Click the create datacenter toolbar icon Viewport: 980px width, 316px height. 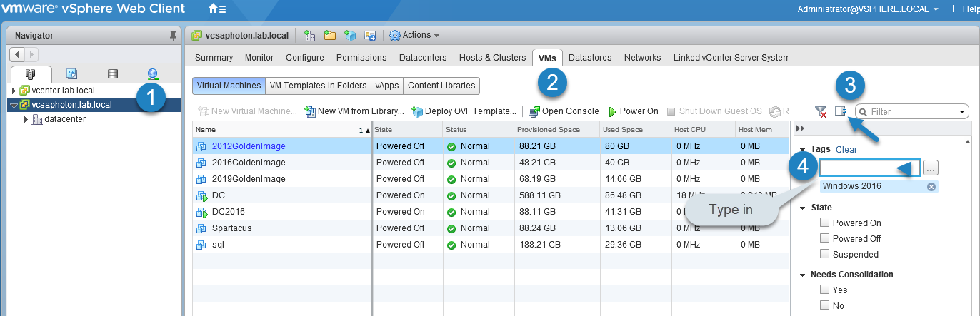click(x=310, y=35)
